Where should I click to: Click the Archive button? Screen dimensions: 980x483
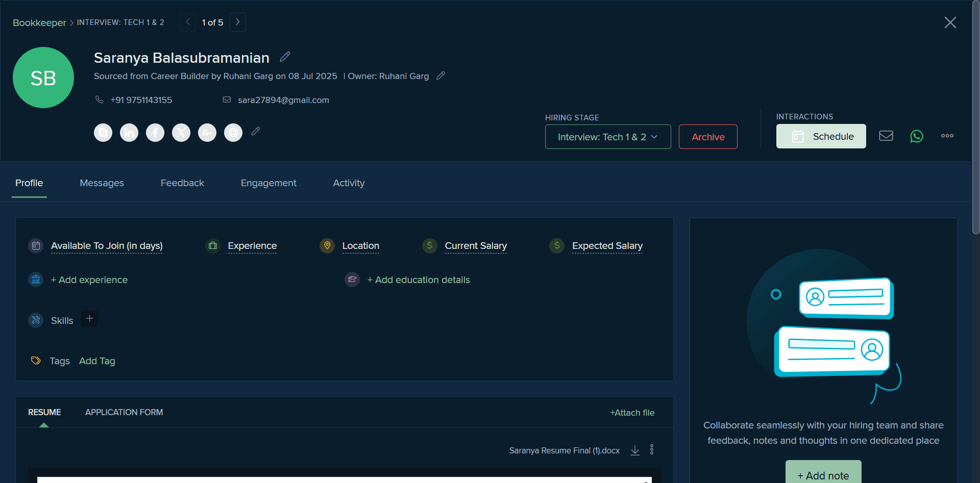[708, 137]
